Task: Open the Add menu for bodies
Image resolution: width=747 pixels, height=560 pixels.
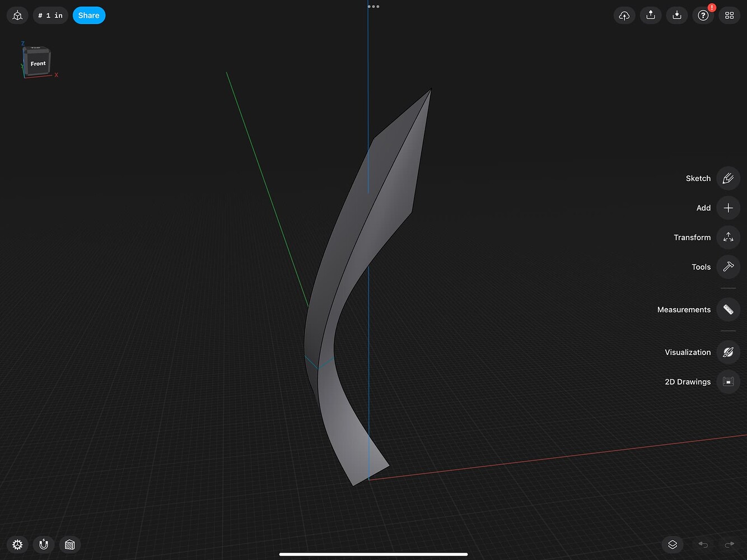Action: pyautogui.click(x=728, y=208)
